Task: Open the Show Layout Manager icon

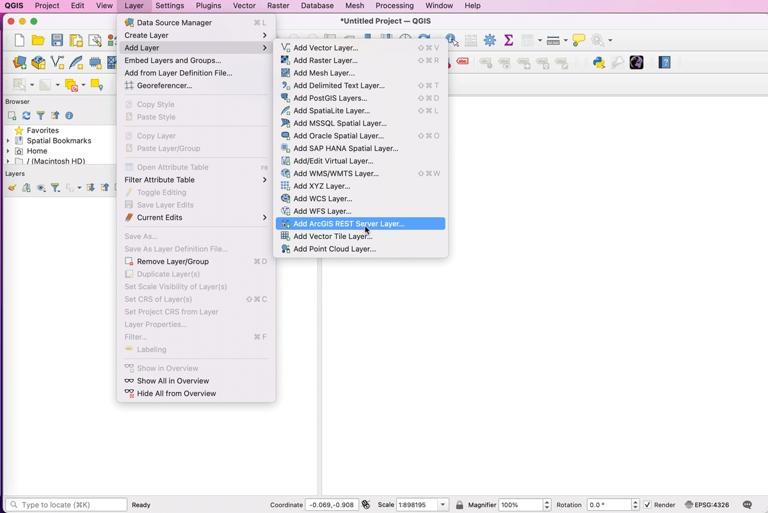Action: click(95, 40)
